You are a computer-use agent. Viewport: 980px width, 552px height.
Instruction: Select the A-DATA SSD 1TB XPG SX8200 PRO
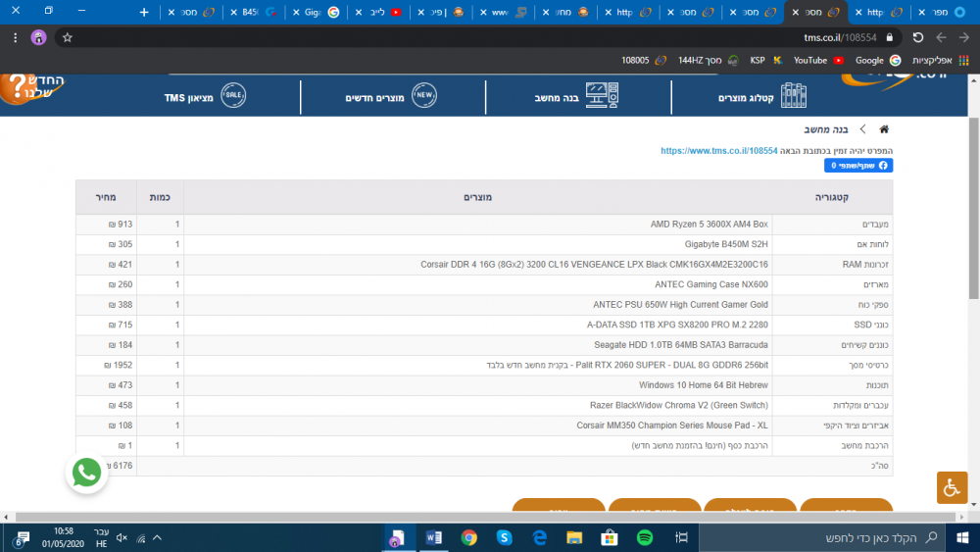(x=677, y=325)
